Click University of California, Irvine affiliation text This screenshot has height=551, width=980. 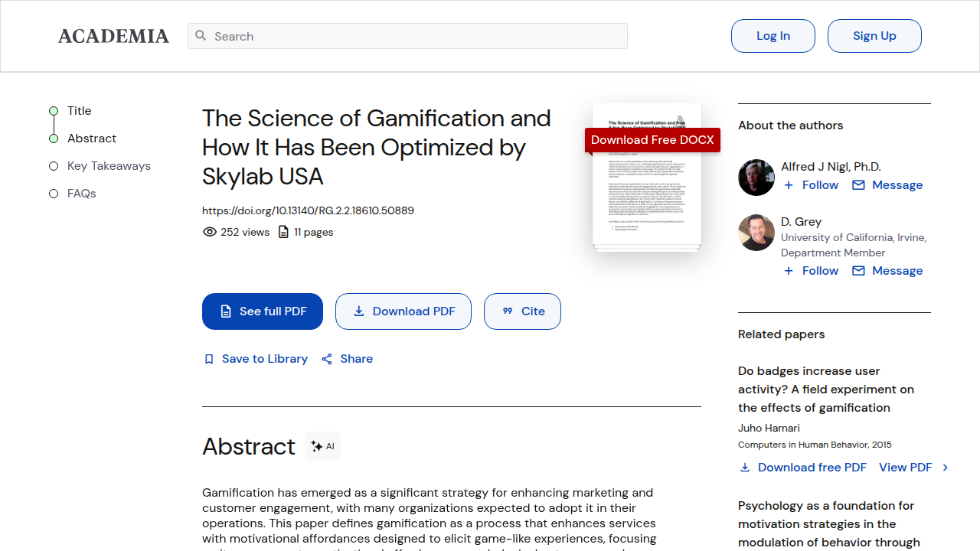[x=854, y=237]
